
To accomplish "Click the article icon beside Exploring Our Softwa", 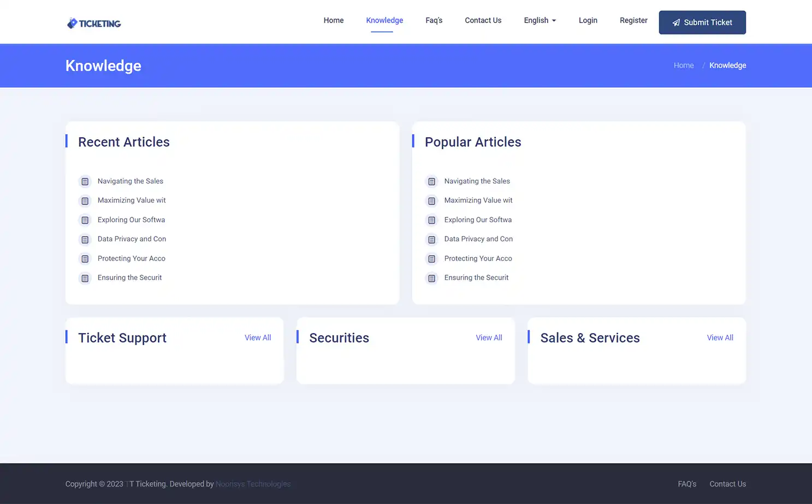I will click(x=85, y=220).
